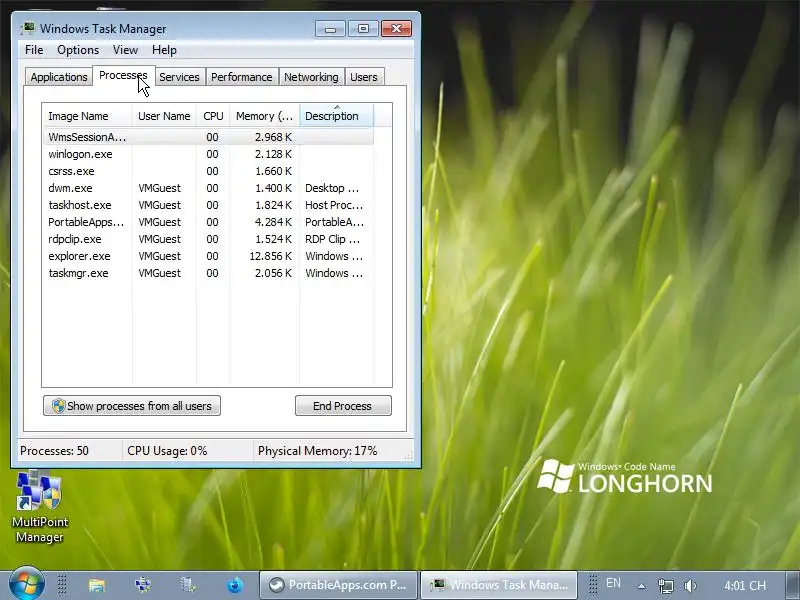This screenshot has width=800, height=600.
Task: Launch MultiPoint Manager from the pinned taskbar icon
Action: [143, 585]
